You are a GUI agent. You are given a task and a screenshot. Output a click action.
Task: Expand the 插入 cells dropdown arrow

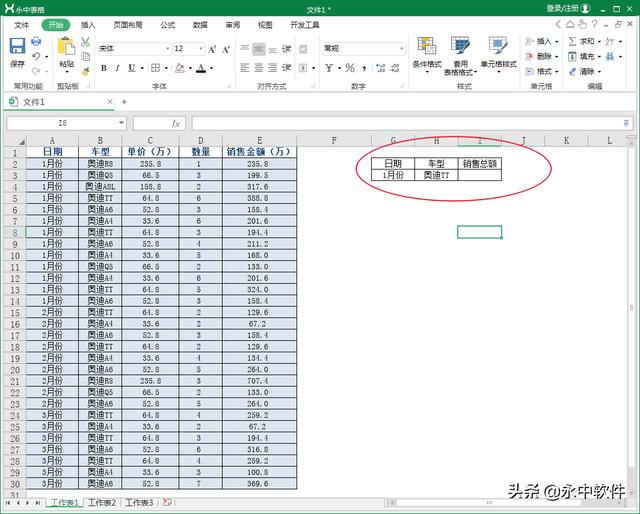point(557,42)
